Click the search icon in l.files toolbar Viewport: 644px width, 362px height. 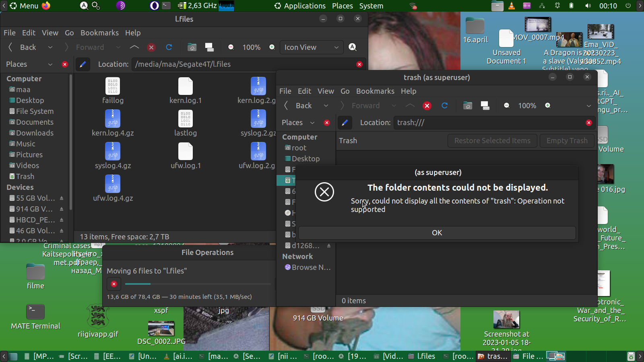coord(353,47)
